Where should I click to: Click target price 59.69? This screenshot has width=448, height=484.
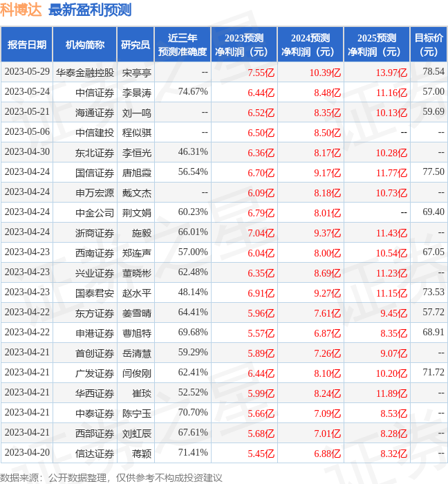point(433,112)
